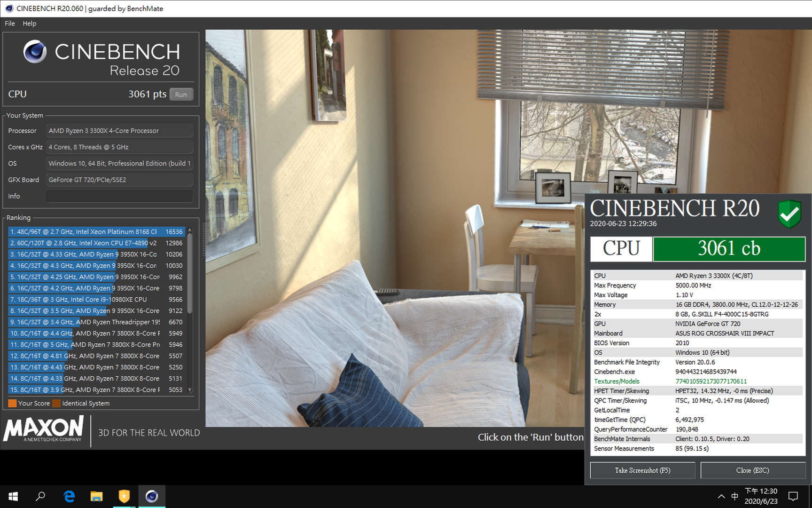812x508 pixels.
Task: Click the green 3061 cb score box
Action: [729, 249]
